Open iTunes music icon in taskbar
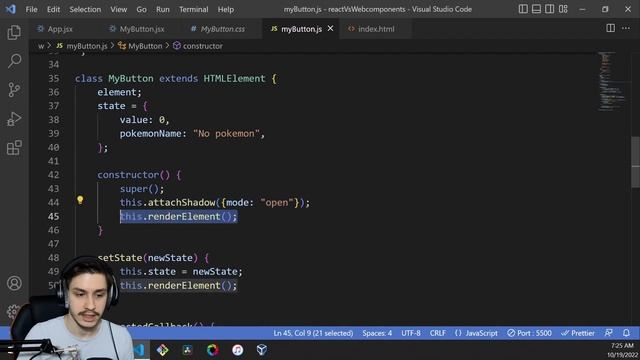 [x=237, y=350]
